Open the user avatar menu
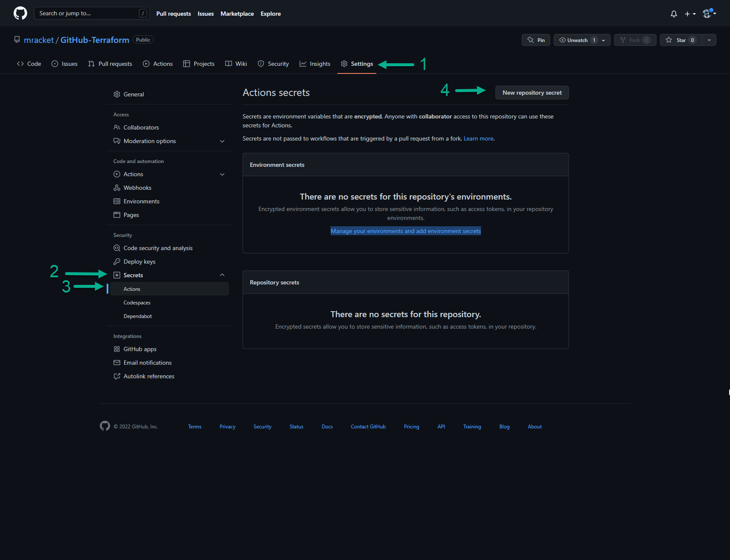This screenshot has height=560, width=730. (x=709, y=14)
